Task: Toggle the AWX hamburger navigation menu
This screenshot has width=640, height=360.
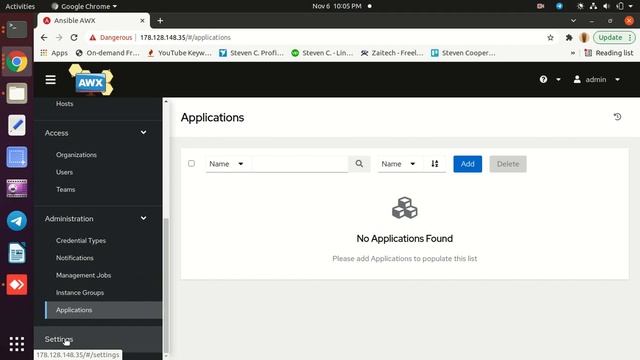Action: click(51, 80)
